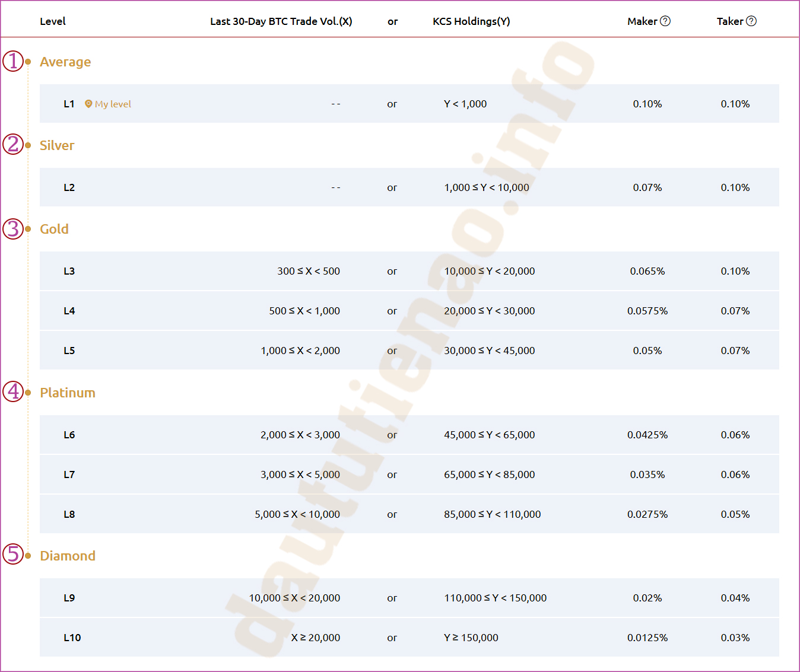
Task: Select the Silver tier heading
Action: (x=57, y=145)
